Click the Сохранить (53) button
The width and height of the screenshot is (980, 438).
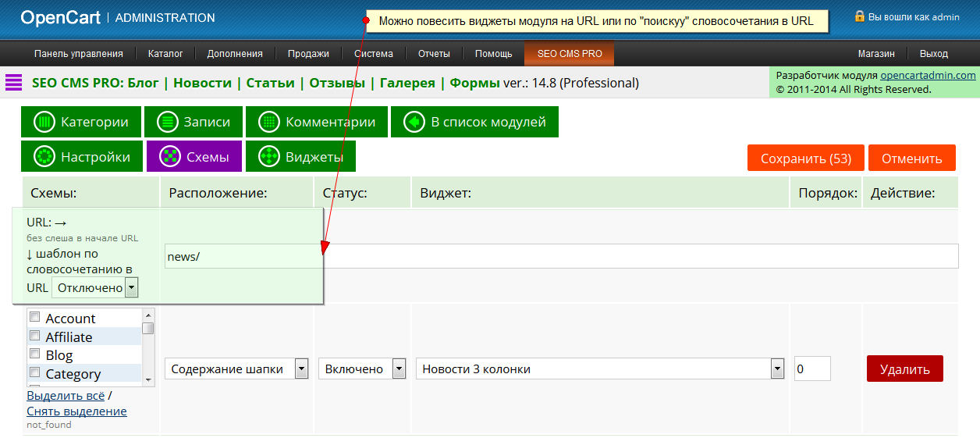click(x=805, y=158)
